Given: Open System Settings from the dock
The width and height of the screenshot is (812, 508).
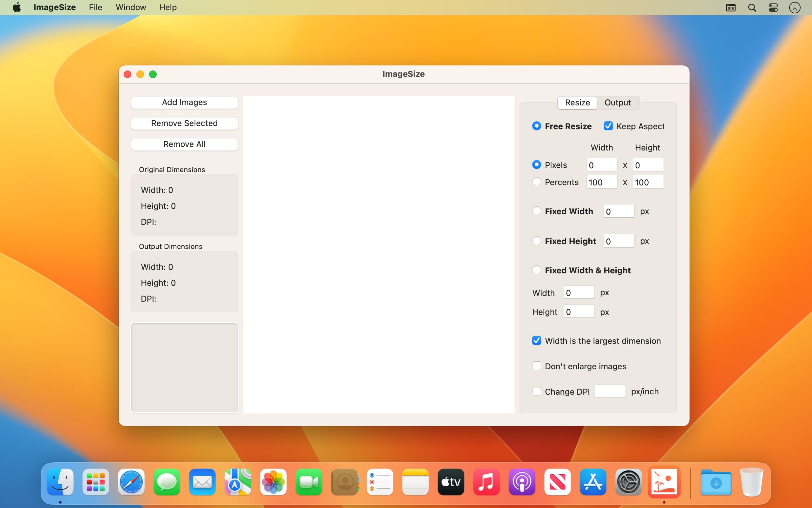Looking at the screenshot, I should (629, 482).
